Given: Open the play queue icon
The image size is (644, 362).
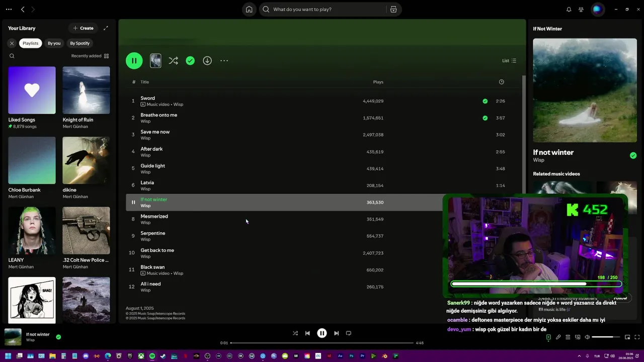Looking at the screenshot, I should click(x=568, y=337).
